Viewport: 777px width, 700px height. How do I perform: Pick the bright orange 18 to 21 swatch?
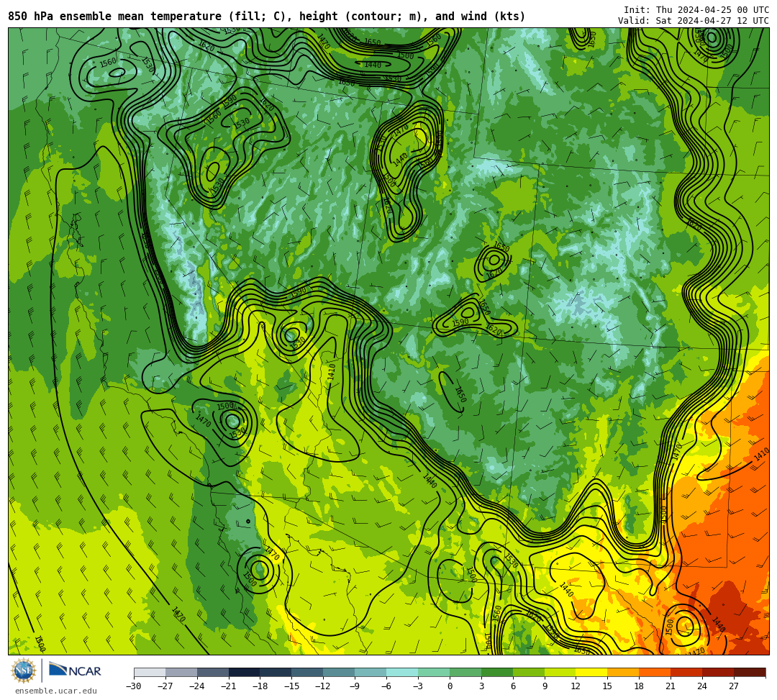(x=655, y=672)
